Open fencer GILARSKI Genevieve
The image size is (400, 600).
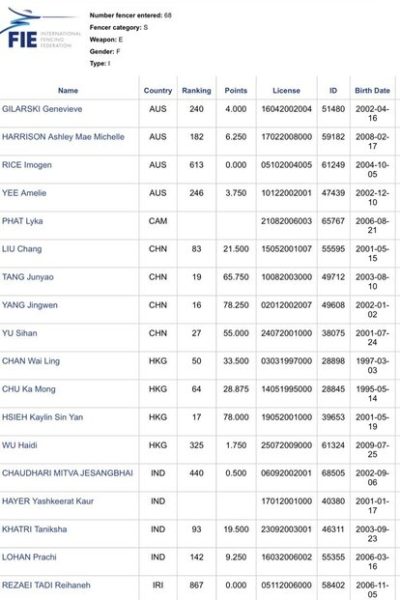point(42,109)
